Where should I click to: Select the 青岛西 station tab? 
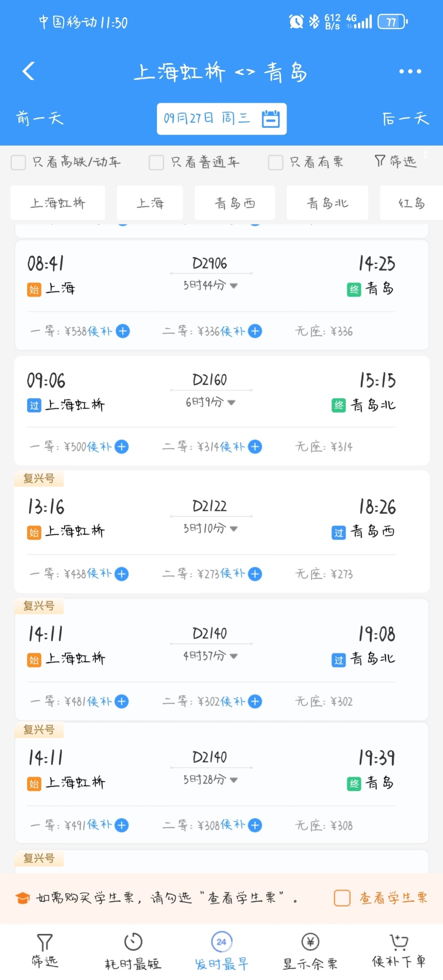[234, 203]
